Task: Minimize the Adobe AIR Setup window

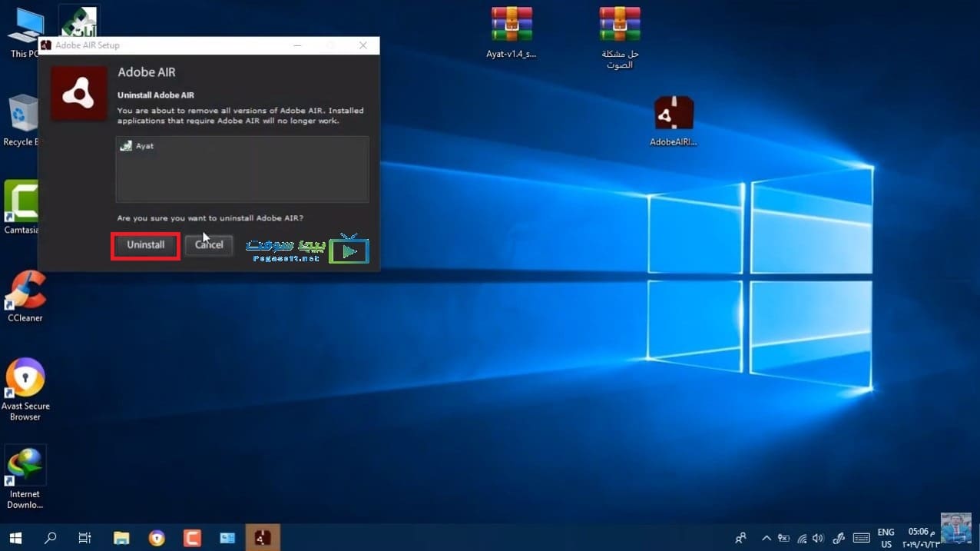Action: [298, 45]
